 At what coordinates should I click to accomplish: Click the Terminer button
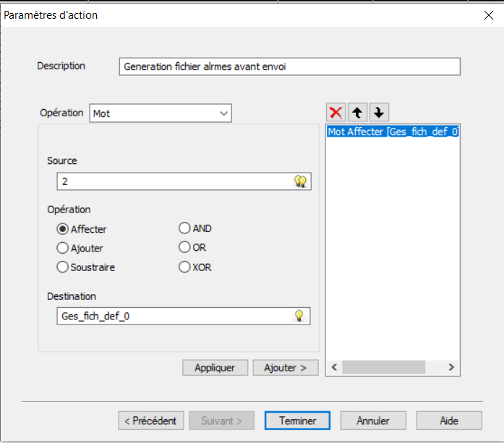coord(297,421)
